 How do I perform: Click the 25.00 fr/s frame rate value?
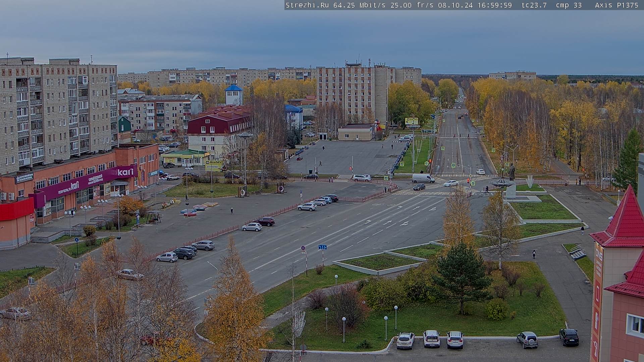(412, 5)
